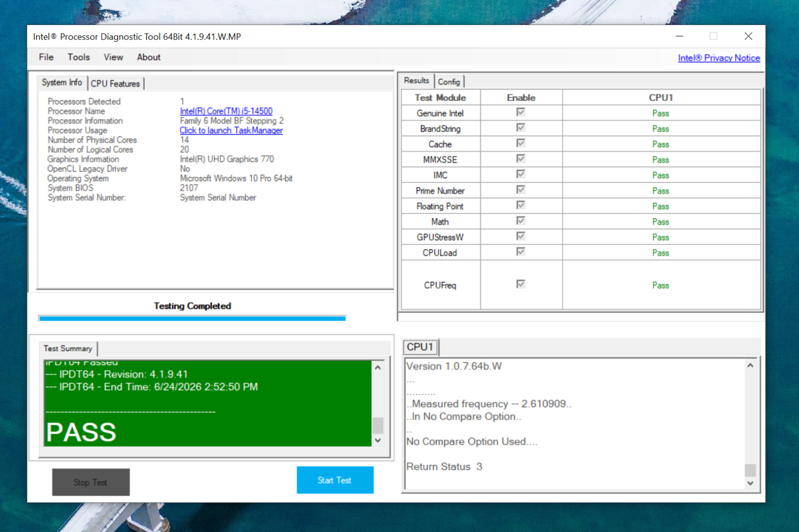The width and height of the screenshot is (799, 532).
Task: Click the testing progress bar
Action: coord(192,318)
